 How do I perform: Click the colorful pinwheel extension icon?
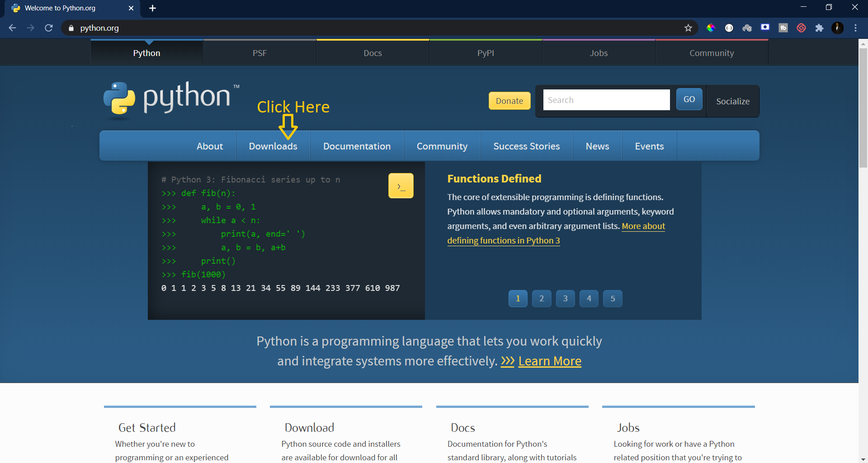tap(711, 28)
